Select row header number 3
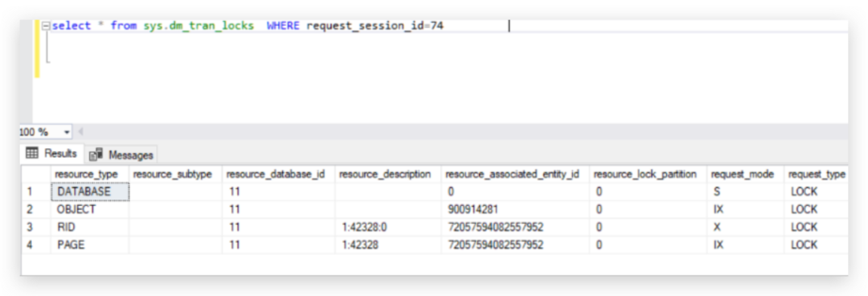This screenshot has height=296, width=868. [36, 228]
